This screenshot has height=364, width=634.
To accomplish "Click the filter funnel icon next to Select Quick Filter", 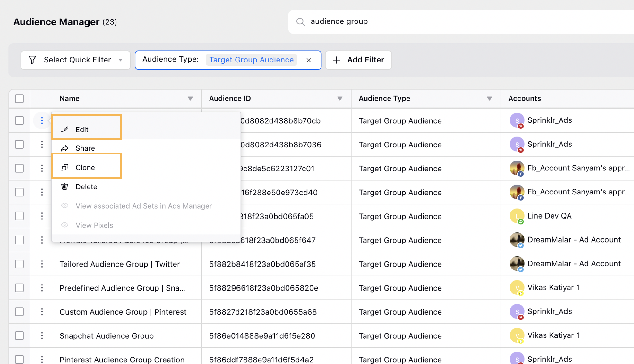I will coord(33,60).
